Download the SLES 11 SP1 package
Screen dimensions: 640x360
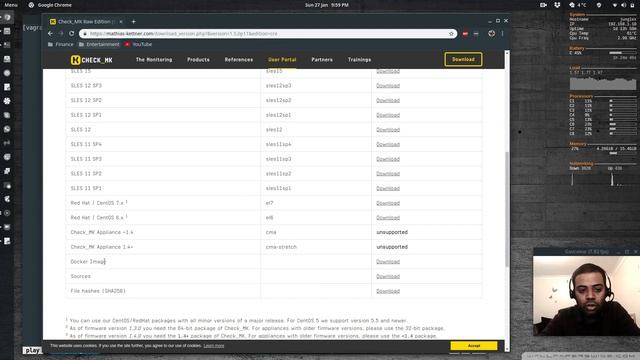pyautogui.click(x=388, y=189)
